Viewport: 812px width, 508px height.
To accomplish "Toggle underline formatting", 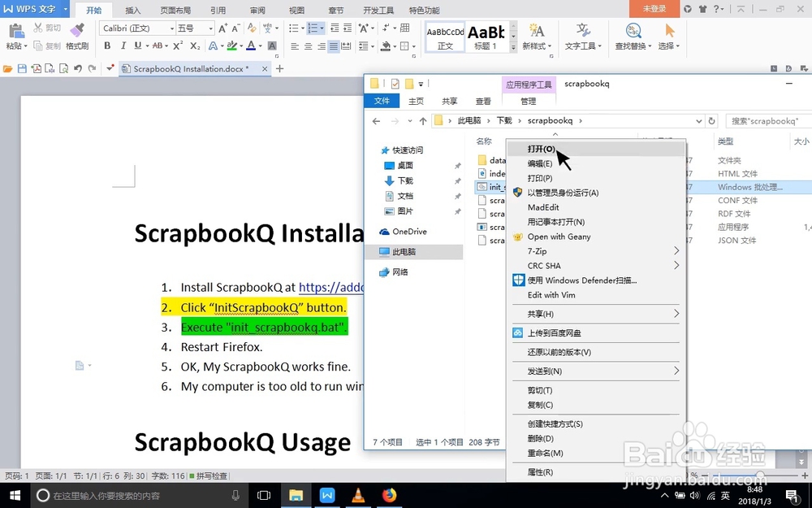I will tap(137, 46).
